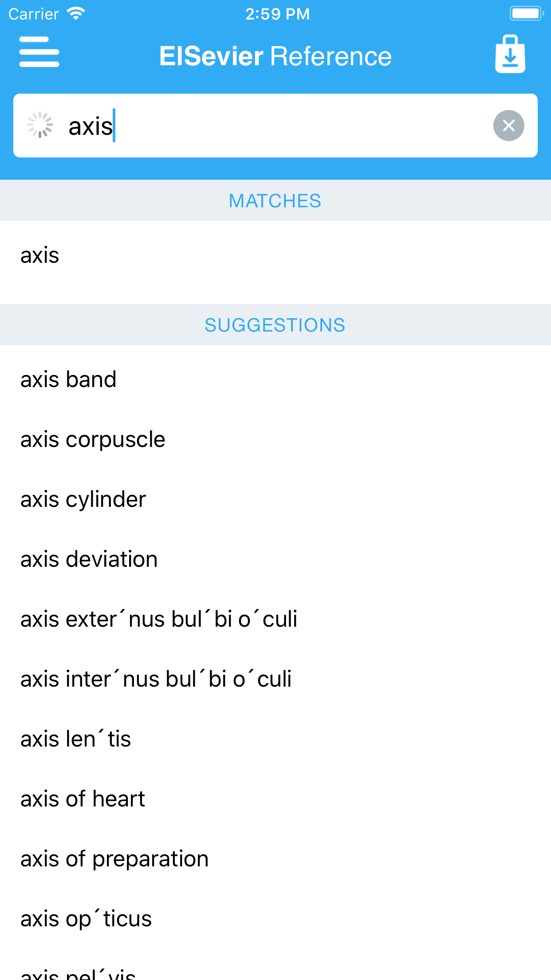551x980 pixels.
Task: Tap the loading spinner in search bar
Action: pyautogui.click(x=40, y=125)
